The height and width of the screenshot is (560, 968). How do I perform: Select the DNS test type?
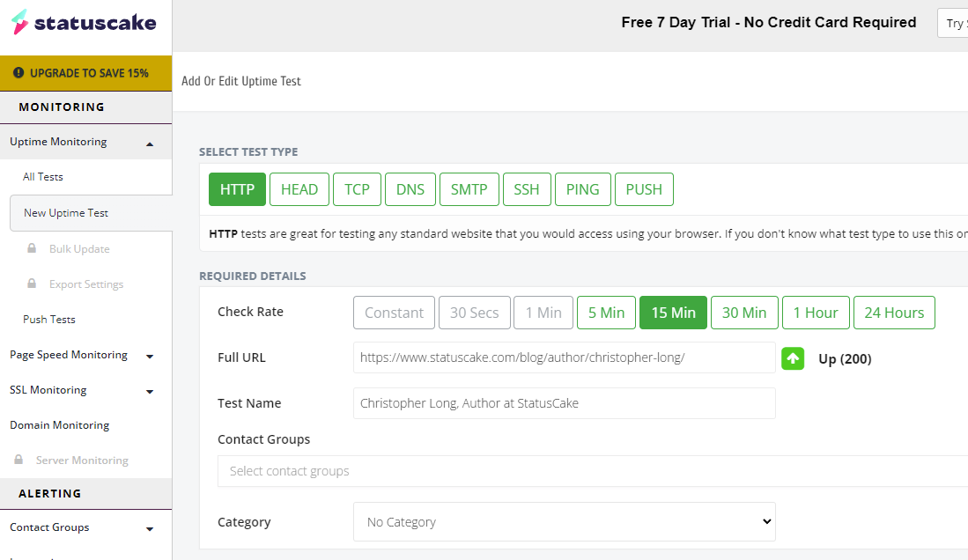(410, 189)
